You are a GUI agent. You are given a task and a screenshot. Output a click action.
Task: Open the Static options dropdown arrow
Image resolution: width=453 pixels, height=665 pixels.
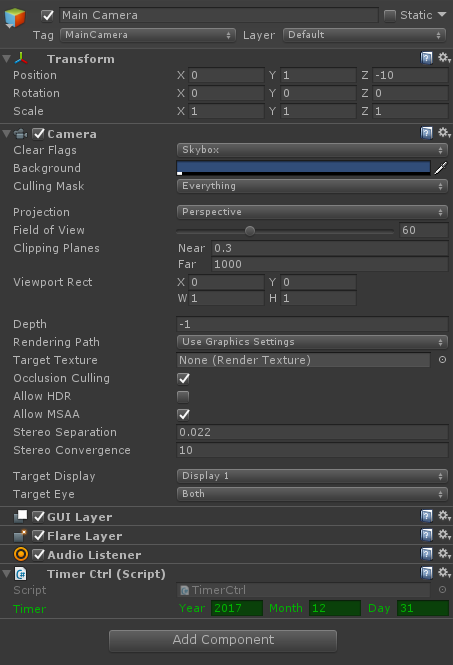[x=442, y=14]
